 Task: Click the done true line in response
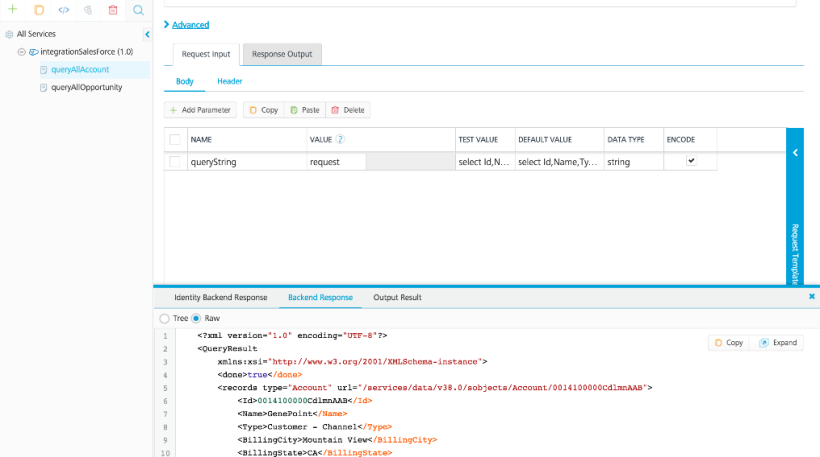click(260, 375)
